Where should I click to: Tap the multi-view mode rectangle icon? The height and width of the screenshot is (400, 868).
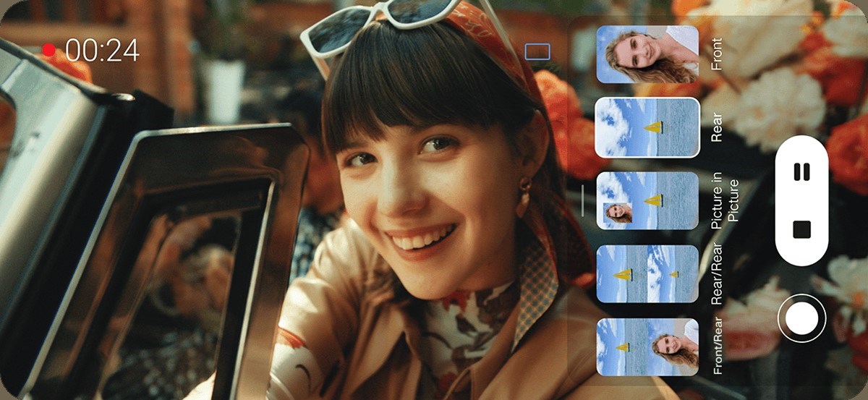pyautogui.click(x=537, y=51)
